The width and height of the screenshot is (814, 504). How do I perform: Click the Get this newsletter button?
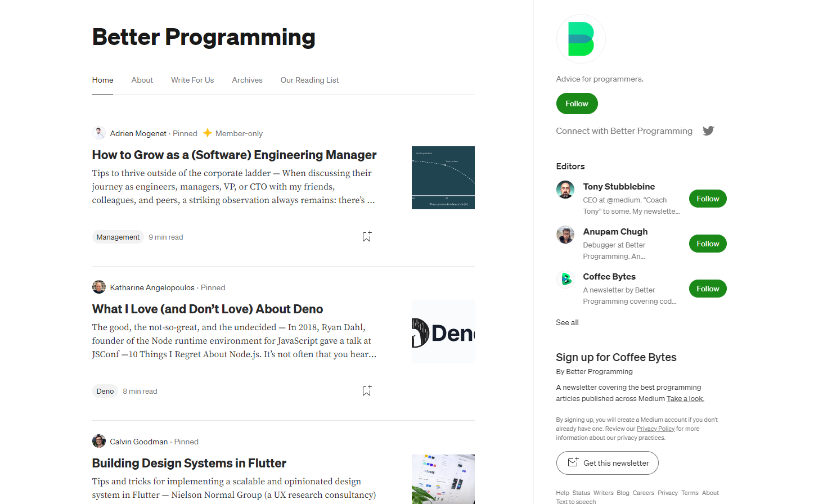[x=608, y=463]
